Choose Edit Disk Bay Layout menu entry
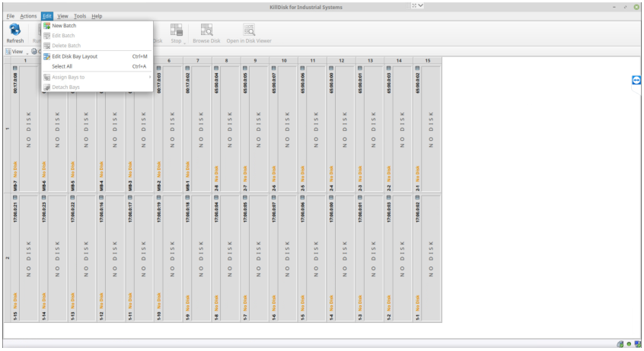The image size is (644, 351). click(x=97, y=56)
